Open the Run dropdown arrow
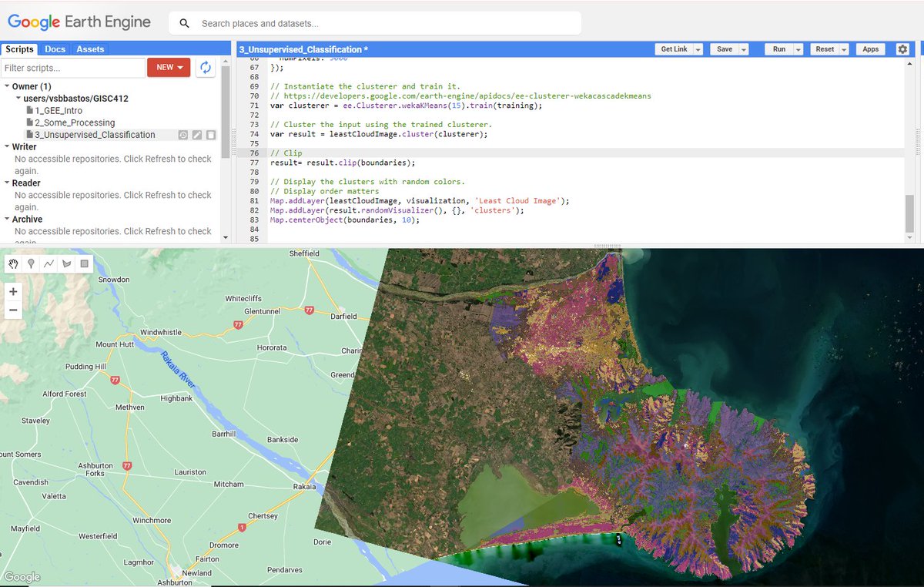 click(798, 49)
